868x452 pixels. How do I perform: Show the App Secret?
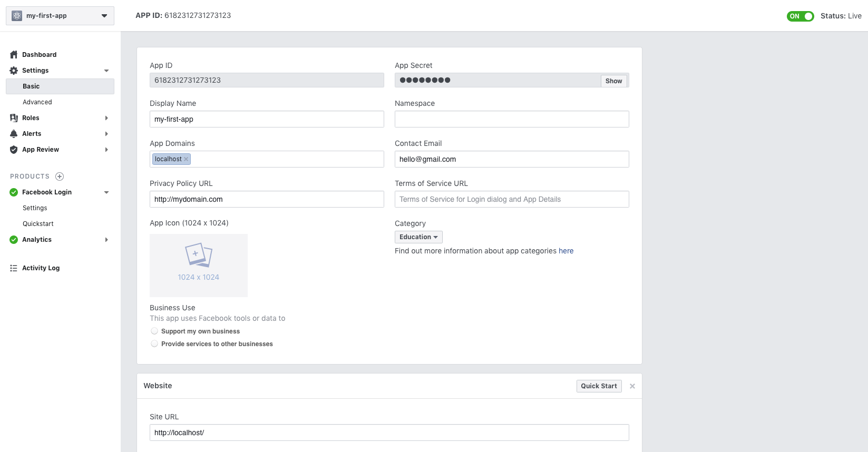click(613, 81)
